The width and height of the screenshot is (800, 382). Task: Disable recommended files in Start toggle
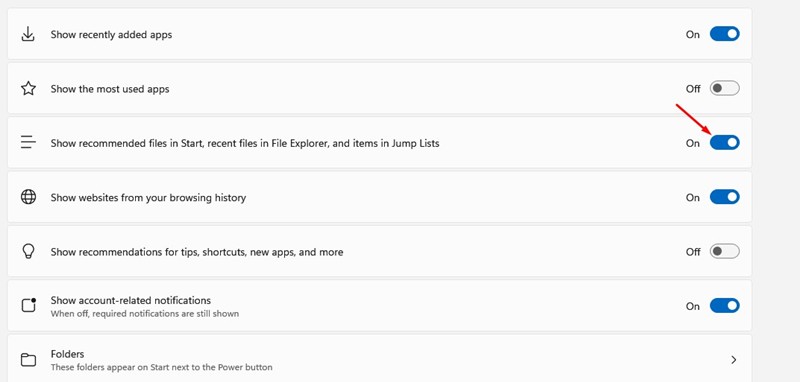[724, 143]
